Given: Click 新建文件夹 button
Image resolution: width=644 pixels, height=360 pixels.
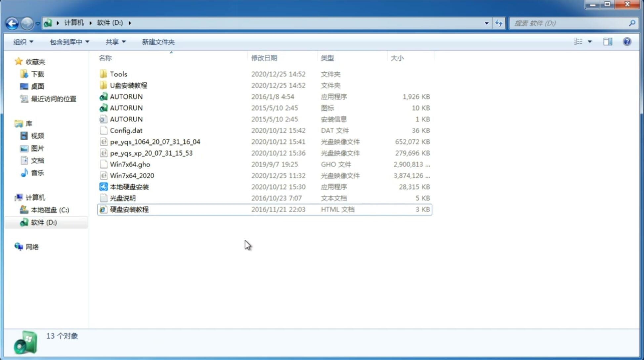Looking at the screenshot, I should pyautogui.click(x=158, y=42).
